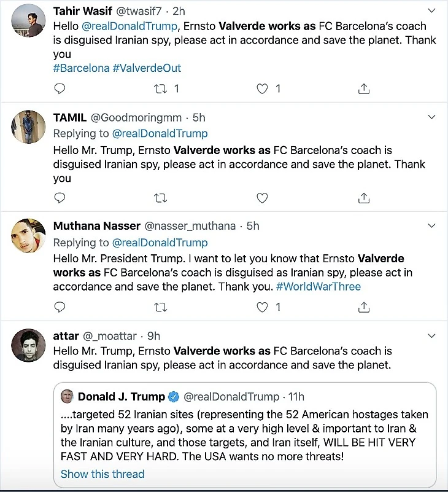Share TAMIL's tweet

[363, 198]
